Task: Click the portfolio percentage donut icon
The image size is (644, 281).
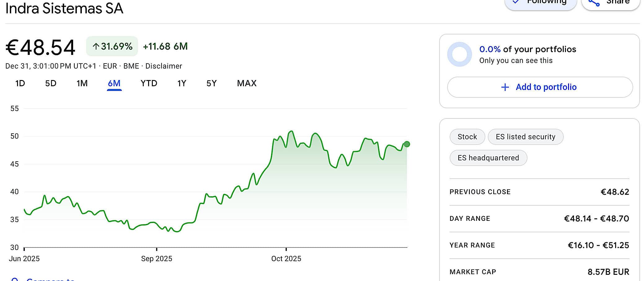Action: pos(460,54)
